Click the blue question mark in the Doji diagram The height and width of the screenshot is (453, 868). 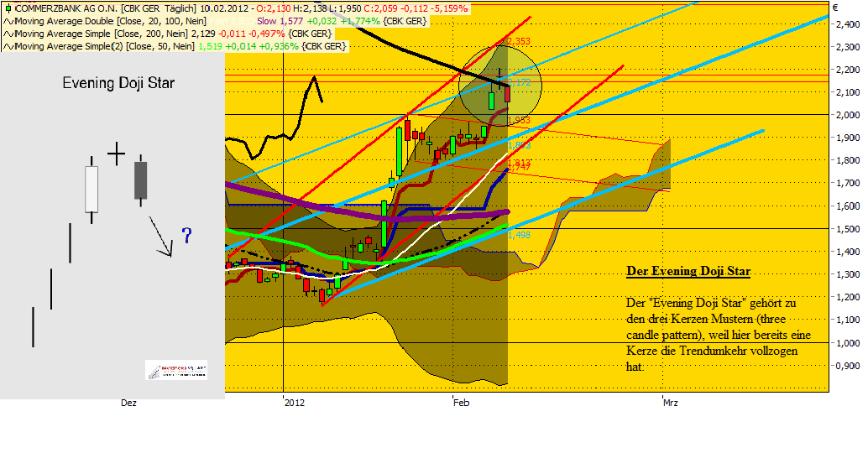[187, 236]
